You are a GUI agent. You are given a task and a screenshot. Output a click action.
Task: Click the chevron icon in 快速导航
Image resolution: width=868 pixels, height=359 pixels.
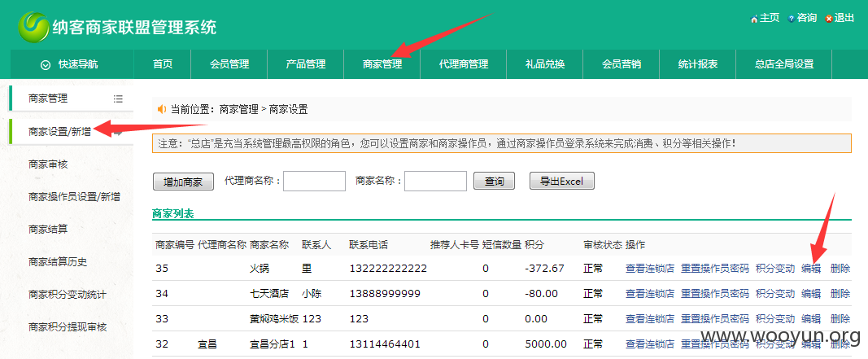46,65
